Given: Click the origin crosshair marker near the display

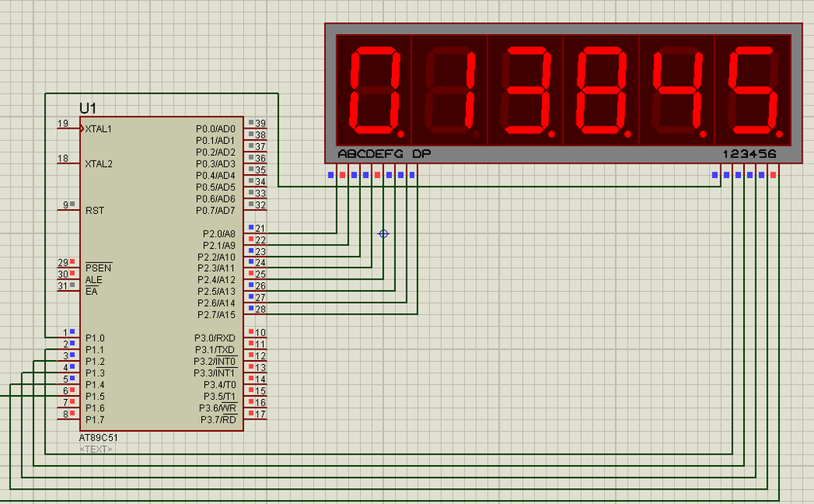Looking at the screenshot, I should pyautogui.click(x=383, y=234).
